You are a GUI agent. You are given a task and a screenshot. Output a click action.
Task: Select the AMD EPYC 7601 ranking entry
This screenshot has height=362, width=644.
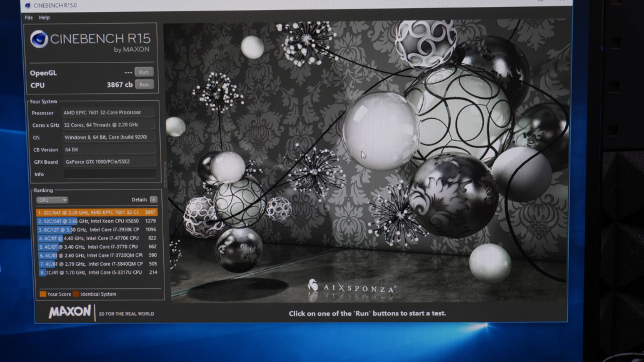pyautogui.click(x=97, y=213)
